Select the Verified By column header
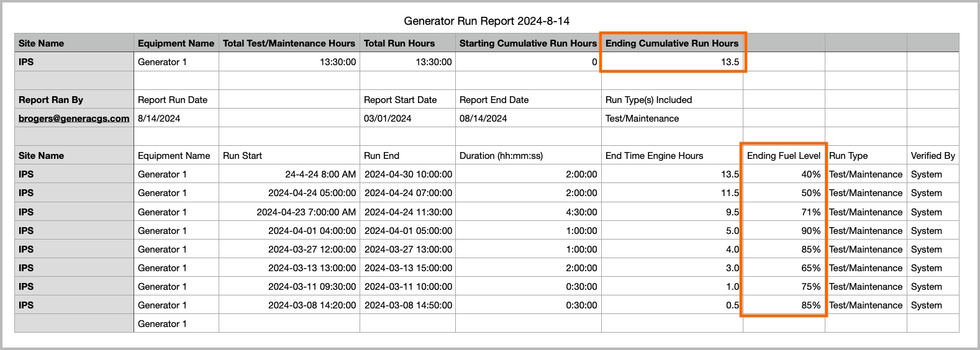The width and height of the screenshot is (980, 350). click(x=932, y=156)
